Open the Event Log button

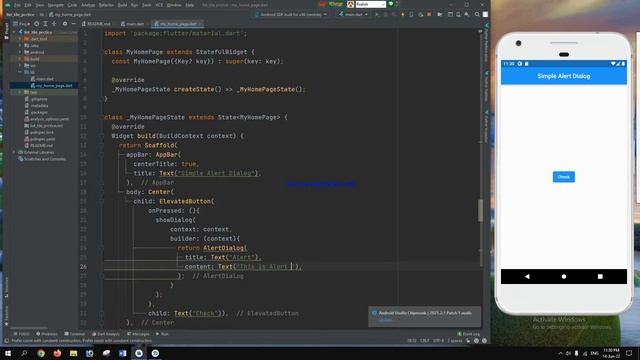(469, 334)
